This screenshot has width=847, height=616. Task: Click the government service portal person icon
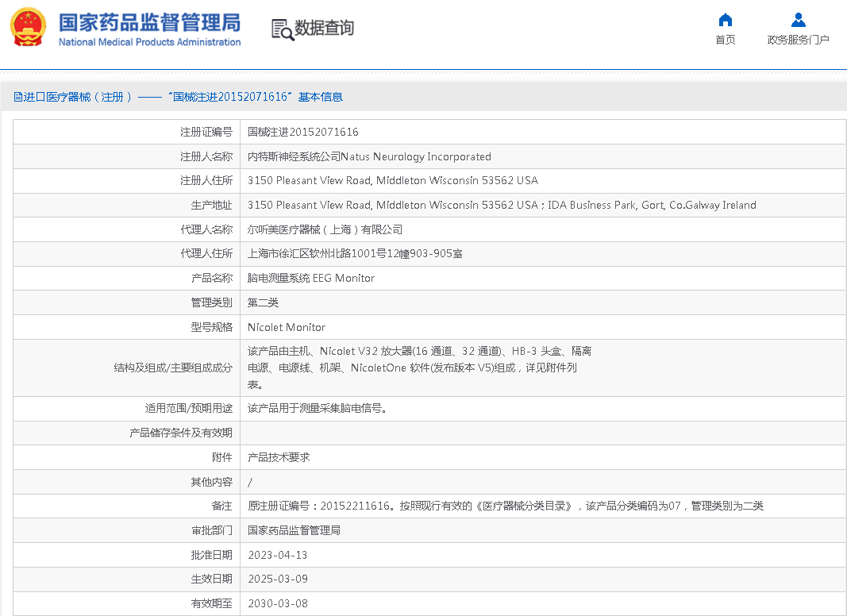coord(798,21)
